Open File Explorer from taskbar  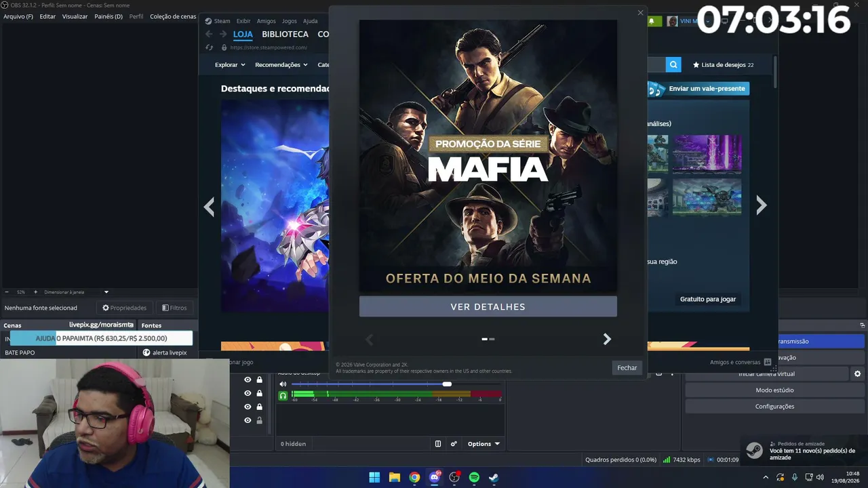tap(395, 477)
